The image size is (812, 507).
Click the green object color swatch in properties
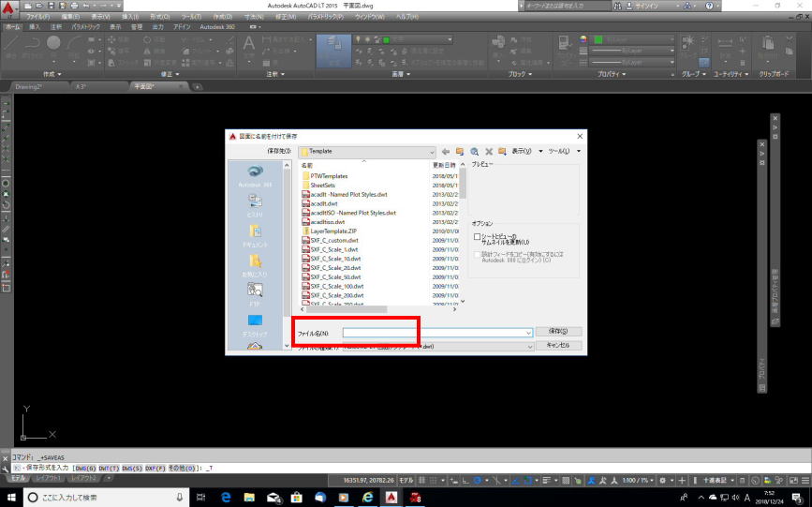click(x=598, y=39)
